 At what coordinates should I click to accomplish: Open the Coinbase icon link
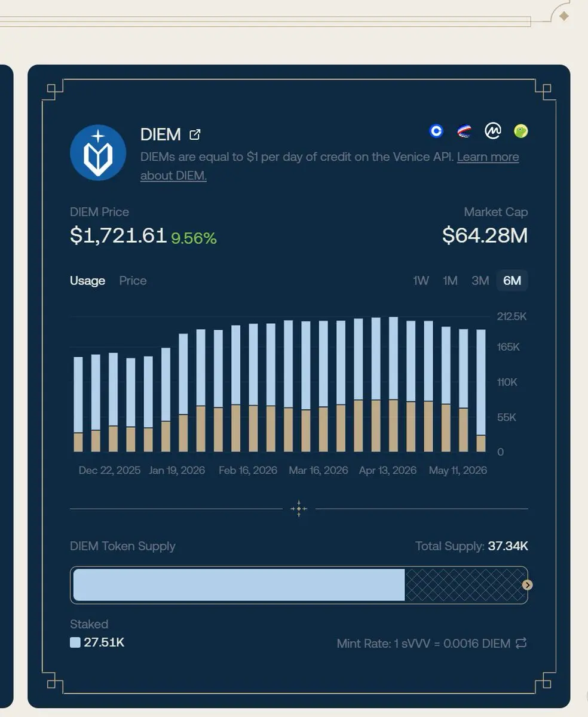click(x=437, y=131)
